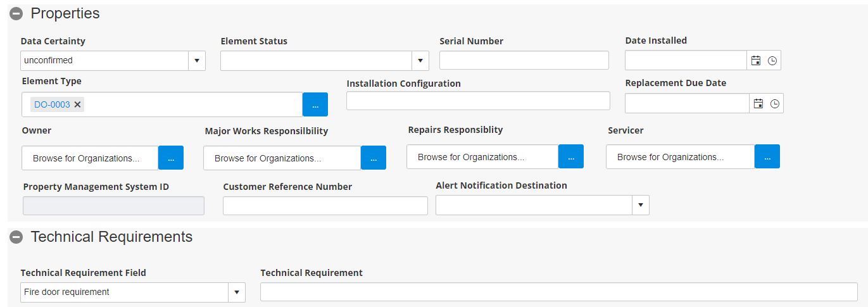Viewport: 868px width, 307px height.
Task: Focus the Installation Configuration text field
Action: (x=478, y=101)
